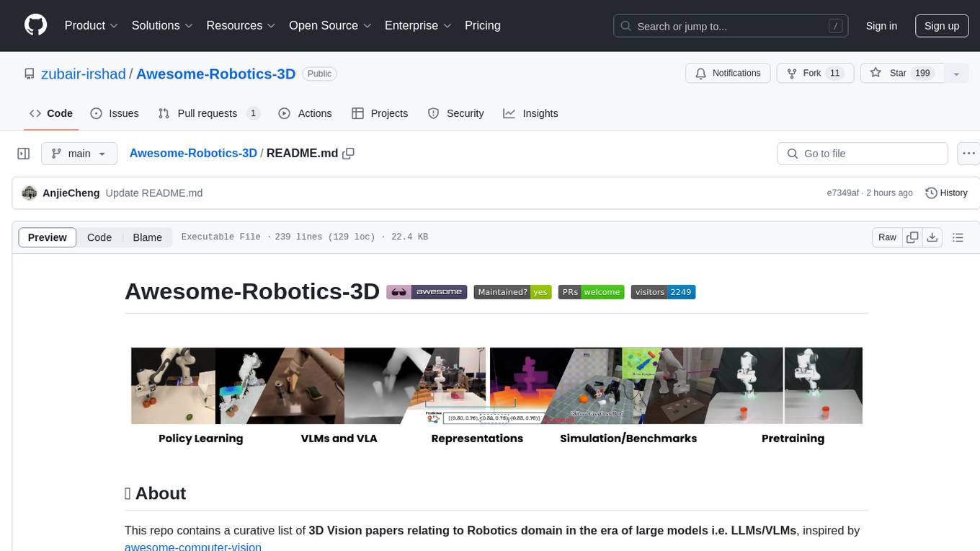
Task: Copy the README.md file path
Action: pyautogui.click(x=349, y=153)
